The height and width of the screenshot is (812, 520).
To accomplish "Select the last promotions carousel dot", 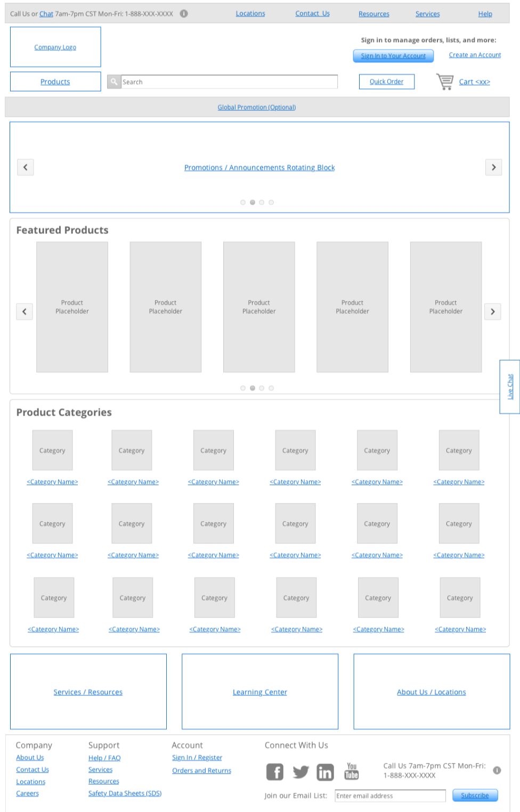I will point(271,202).
